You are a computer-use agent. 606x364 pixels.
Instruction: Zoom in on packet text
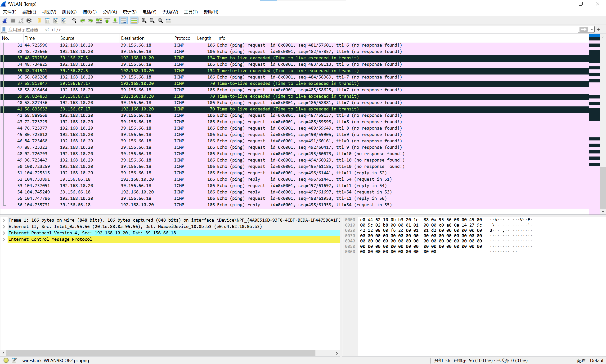144,21
